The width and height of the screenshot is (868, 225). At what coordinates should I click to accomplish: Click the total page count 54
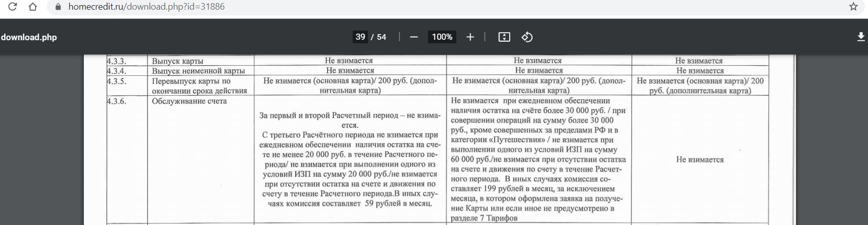381,37
